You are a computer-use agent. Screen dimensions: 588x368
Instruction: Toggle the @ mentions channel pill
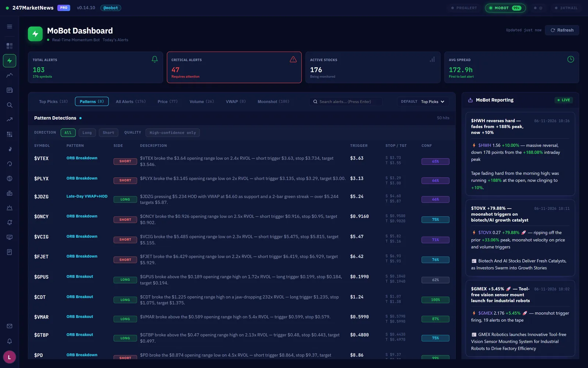click(x=538, y=8)
